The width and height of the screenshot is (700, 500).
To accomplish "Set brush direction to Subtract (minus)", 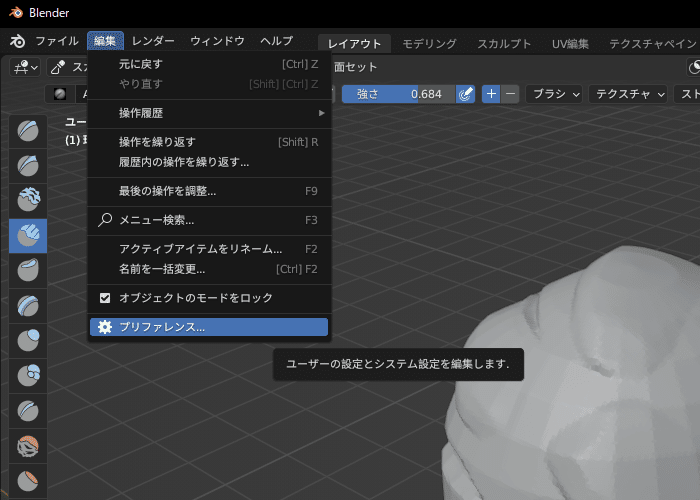I will point(510,94).
